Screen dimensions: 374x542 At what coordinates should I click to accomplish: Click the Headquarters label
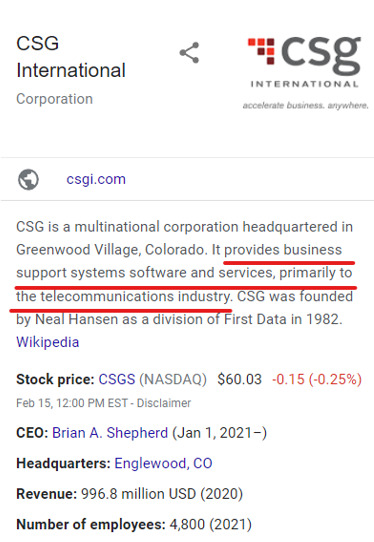[x=63, y=463]
